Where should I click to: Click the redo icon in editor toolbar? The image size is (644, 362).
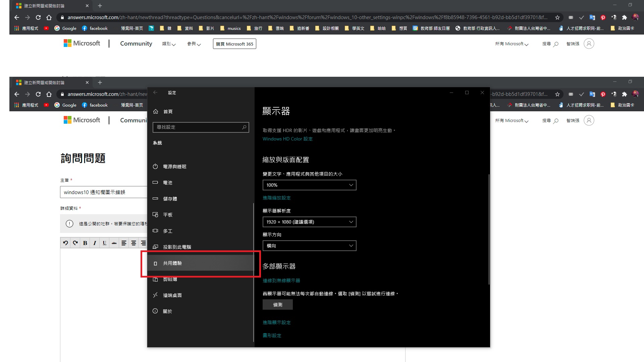75,243
